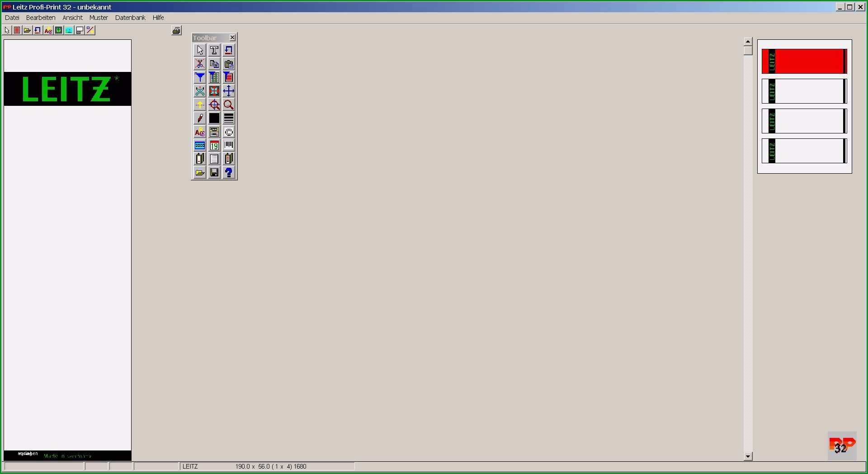868x474 pixels.
Task: Click the funnel with green table icon
Action: coord(214,77)
